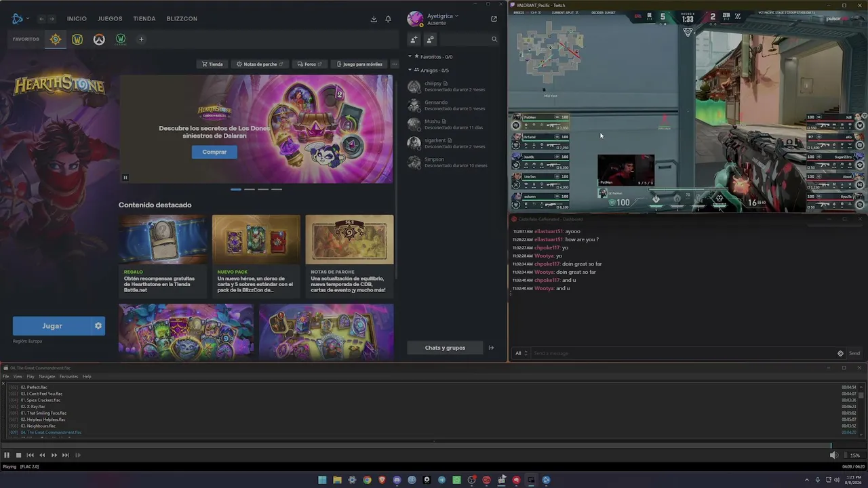Image resolution: width=868 pixels, height=488 pixels.
Task: Open the NUEVO PACK content card
Action: [x=256, y=256]
